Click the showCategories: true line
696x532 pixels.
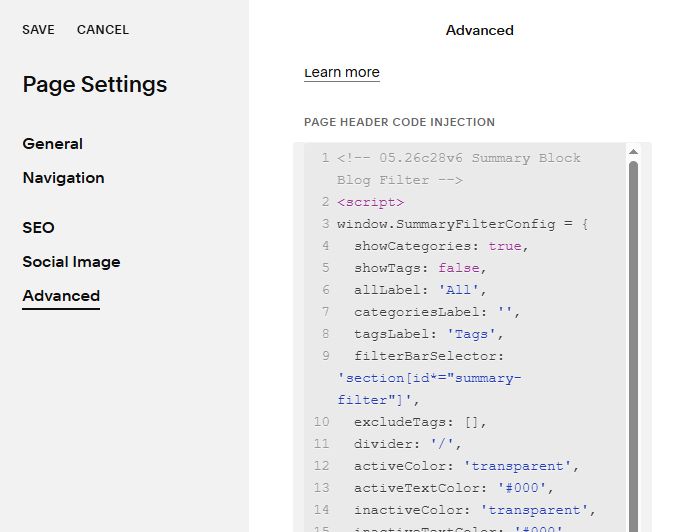[x=441, y=246]
